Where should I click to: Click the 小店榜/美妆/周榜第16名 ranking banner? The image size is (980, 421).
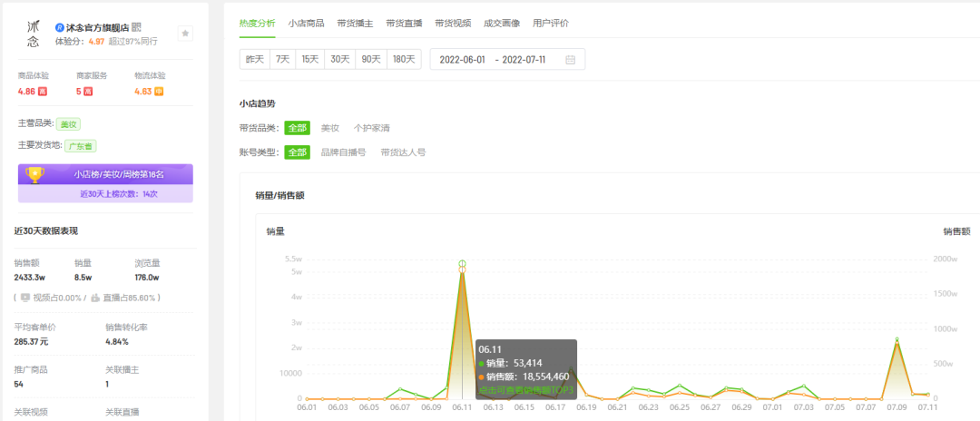118,174
